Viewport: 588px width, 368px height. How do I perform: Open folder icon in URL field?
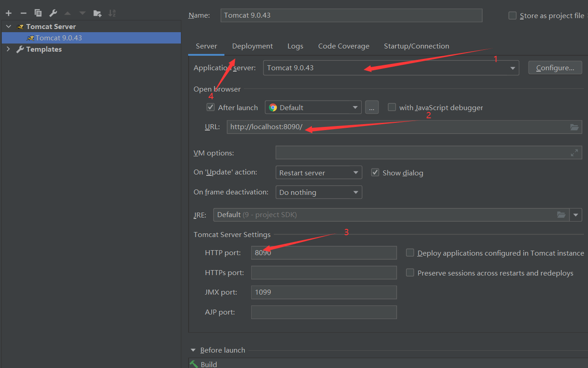click(574, 127)
